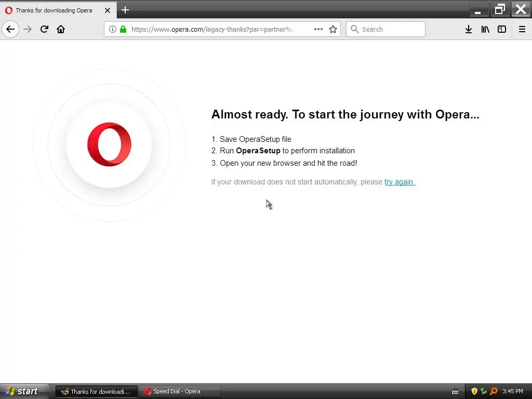Image resolution: width=532 pixels, height=399 pixels.
Task: Click the keyboard icon in the taskbar
Action: [455, 392]
